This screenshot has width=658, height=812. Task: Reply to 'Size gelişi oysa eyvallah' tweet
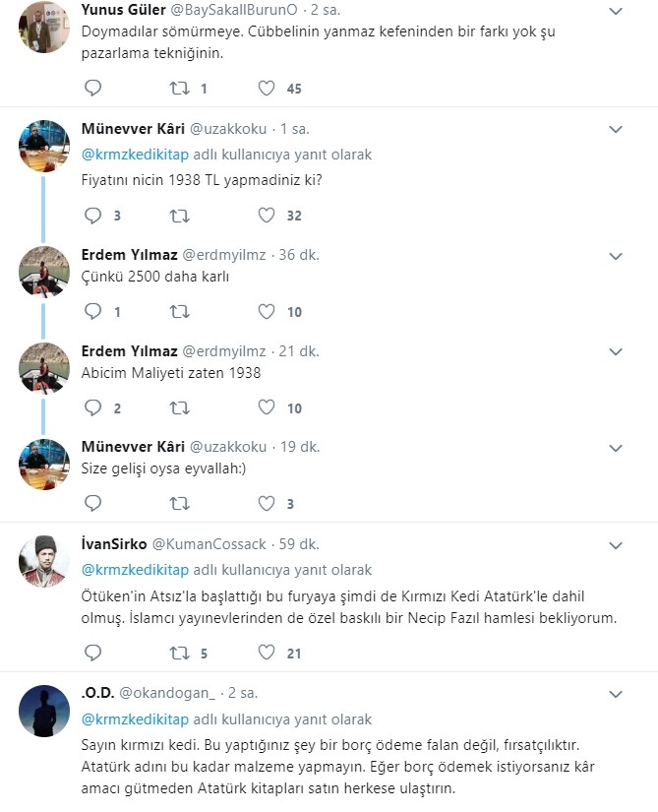pyautogui.click(x=93, y=504)
